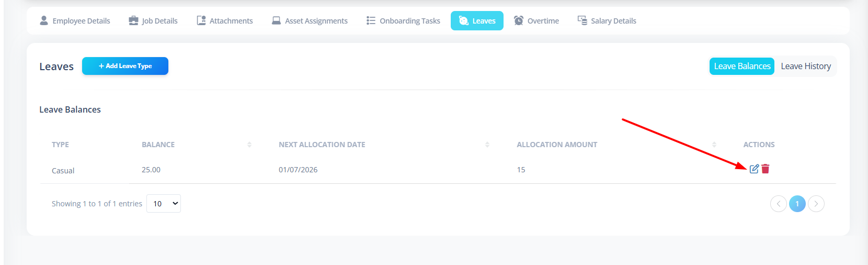View the Salary Details tab
This screenshot has height=265, width=868.
(x=607, y=21)
